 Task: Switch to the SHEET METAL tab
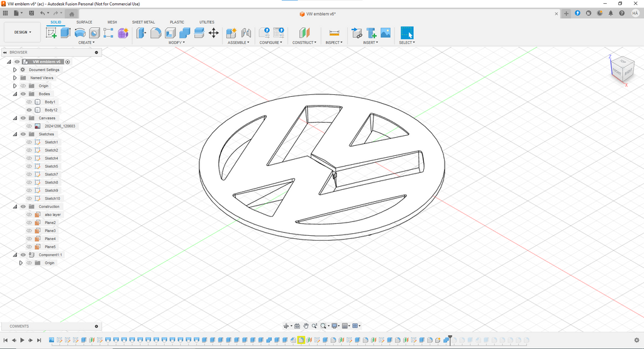(143, 22)
